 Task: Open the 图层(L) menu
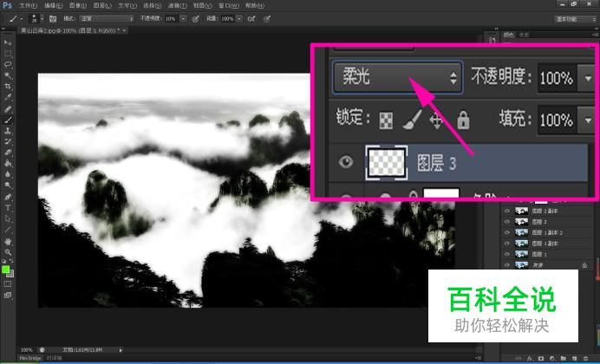(102, 5)
